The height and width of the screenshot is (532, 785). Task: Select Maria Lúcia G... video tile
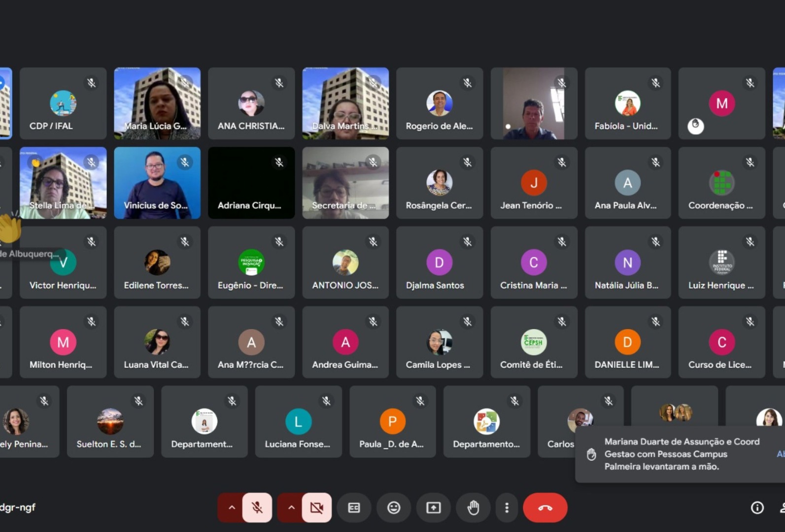(157, 103)
